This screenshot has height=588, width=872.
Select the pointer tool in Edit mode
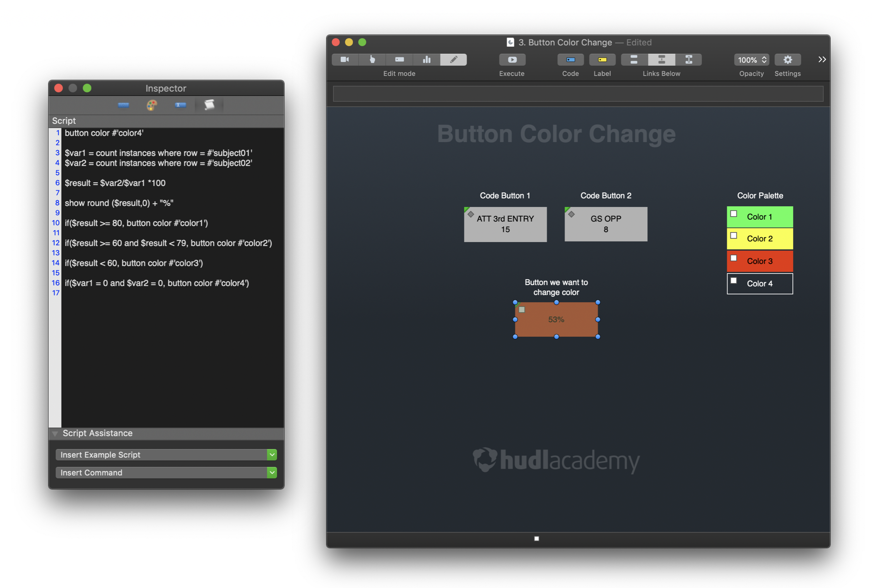coord(372,60)
